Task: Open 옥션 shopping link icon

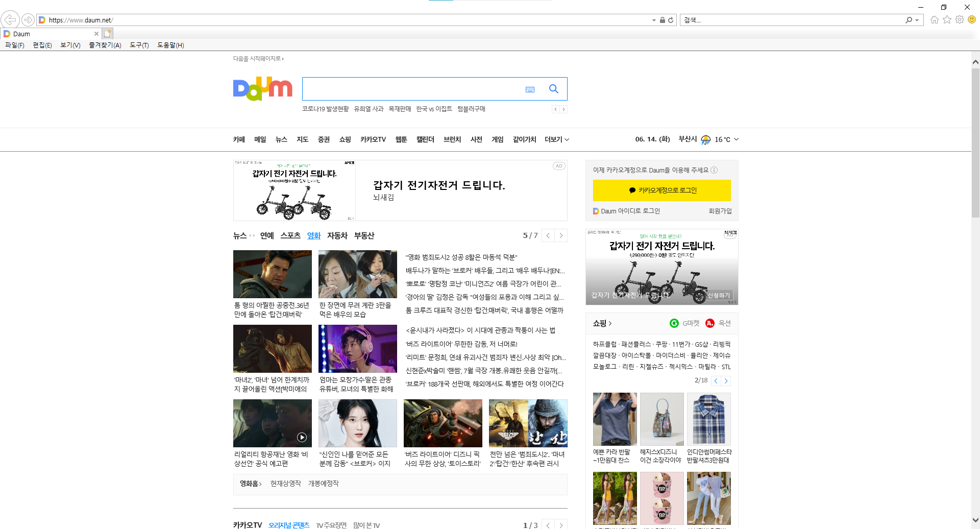Action: pyautogui.click(x=710, y=323)
